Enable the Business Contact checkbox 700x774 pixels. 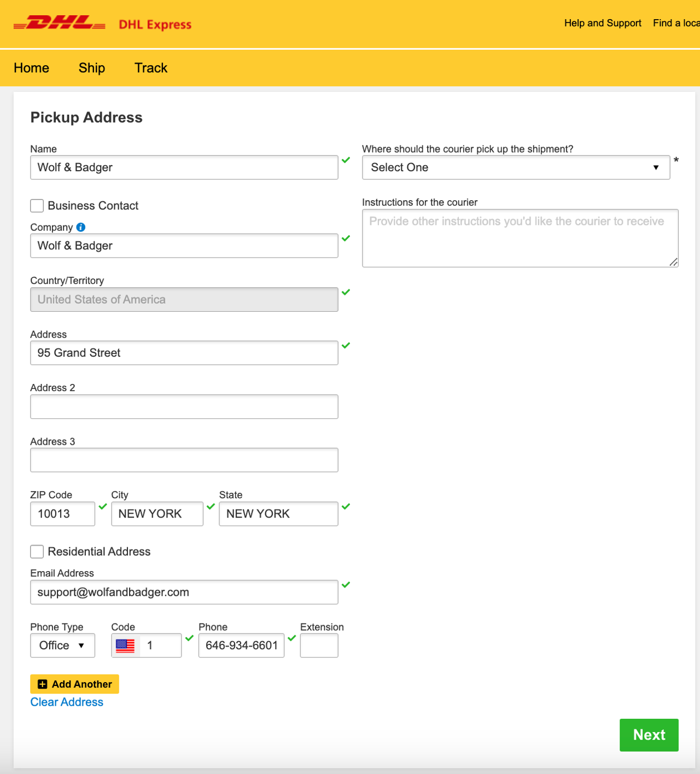tap(37, 206)
